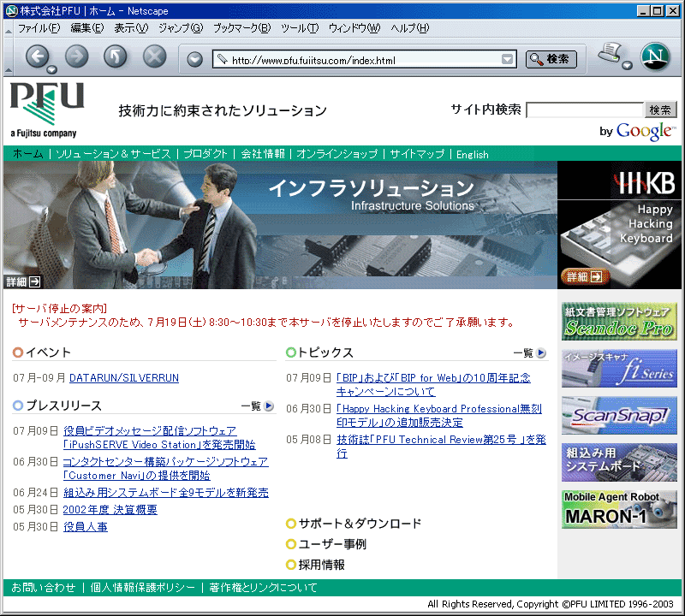Viewport: 685px width, 616px height.
Task: Expand the URL address history dropdown
Action: tap(507, 59)
